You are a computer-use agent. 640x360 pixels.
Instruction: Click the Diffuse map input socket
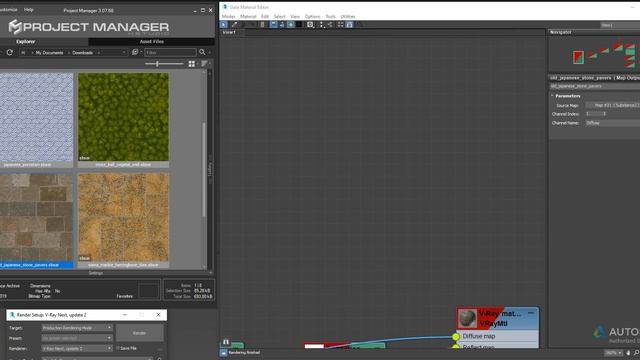click(456, 336)
